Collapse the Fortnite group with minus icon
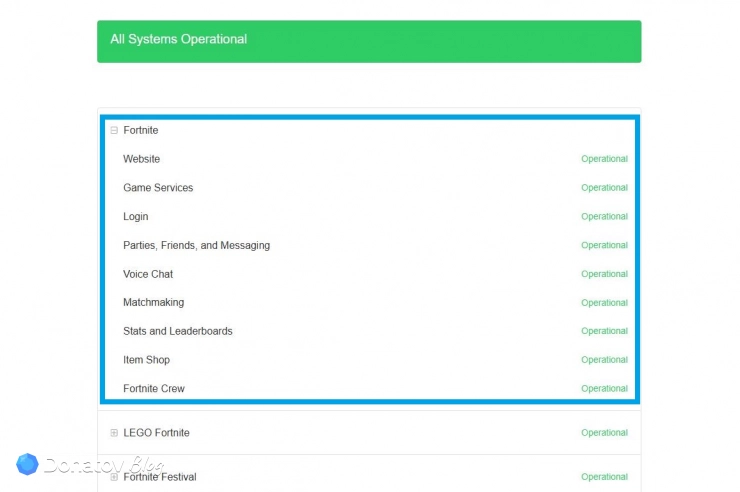This screenshot has height=492, width=740. click(114, 130)
